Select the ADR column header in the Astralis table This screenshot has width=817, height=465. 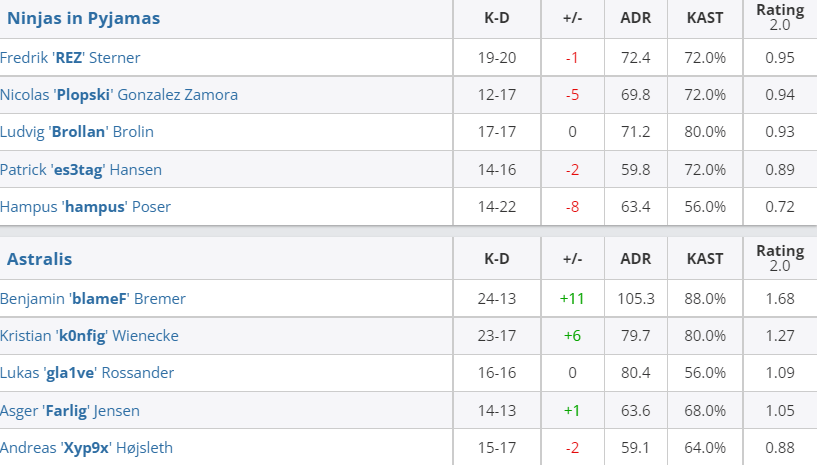[x=636, y=259]
